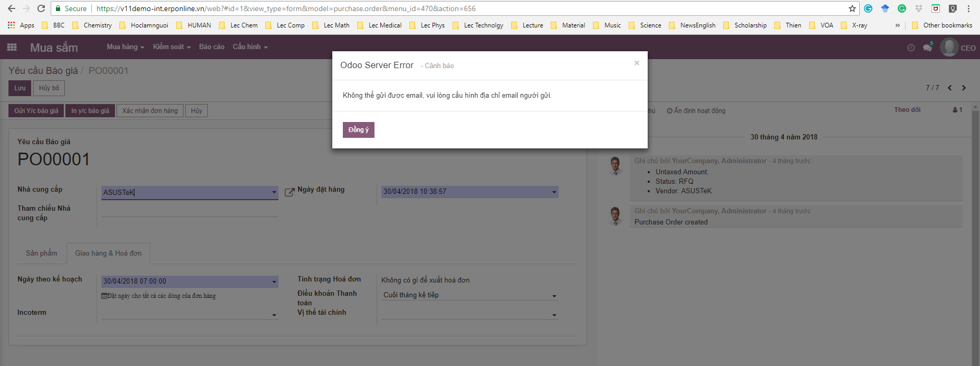Open the Apps bookmarks shortcut
The image size is (980, 366).
click(x=21, y=25)
